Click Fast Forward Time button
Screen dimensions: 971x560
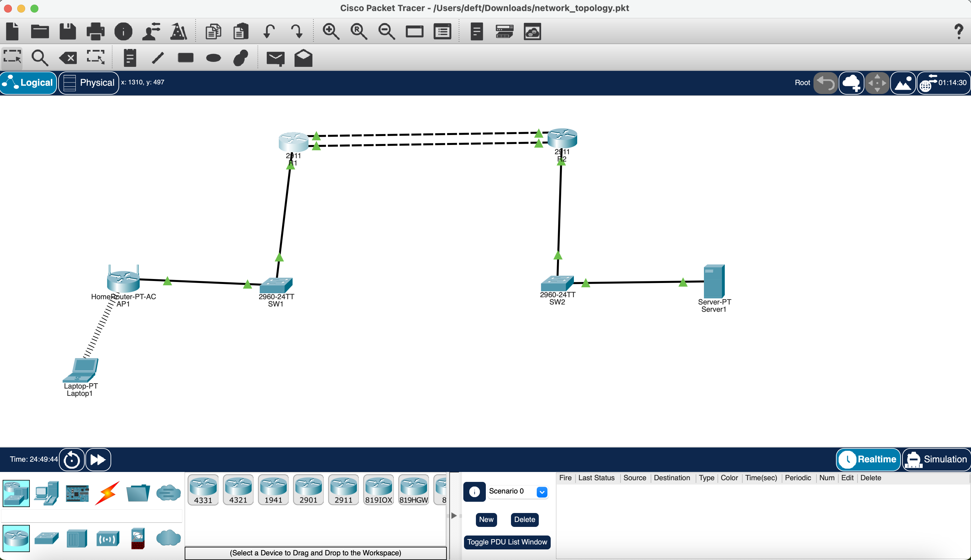pyautogui.click(x=98, y=460)
